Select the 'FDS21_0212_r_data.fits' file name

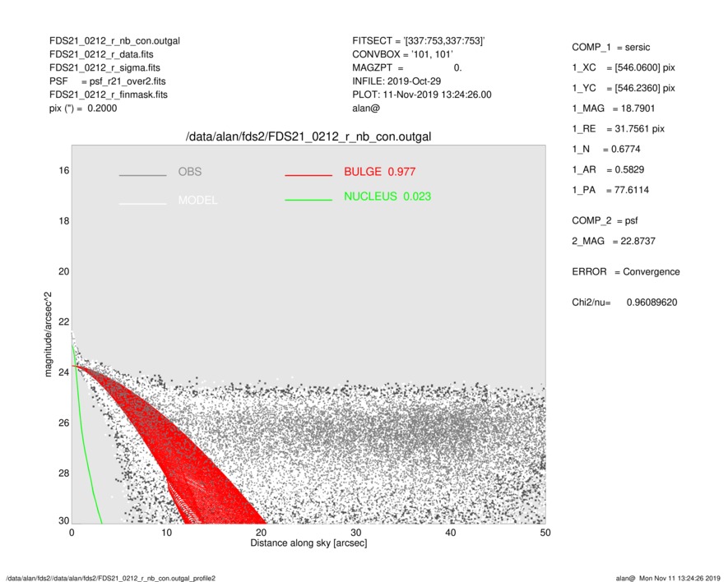pyautogui.click(x=101, y=54)
